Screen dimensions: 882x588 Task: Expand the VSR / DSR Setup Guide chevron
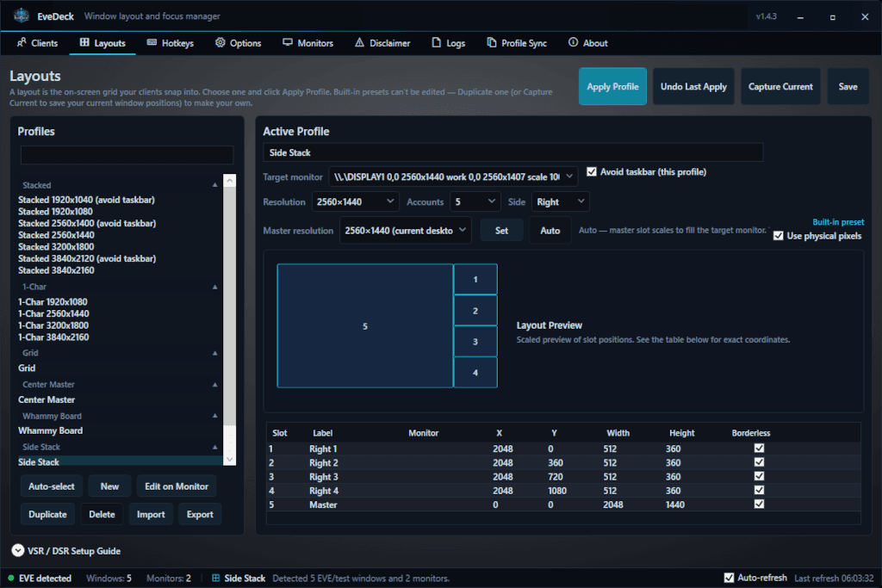[x=18, y=550]
